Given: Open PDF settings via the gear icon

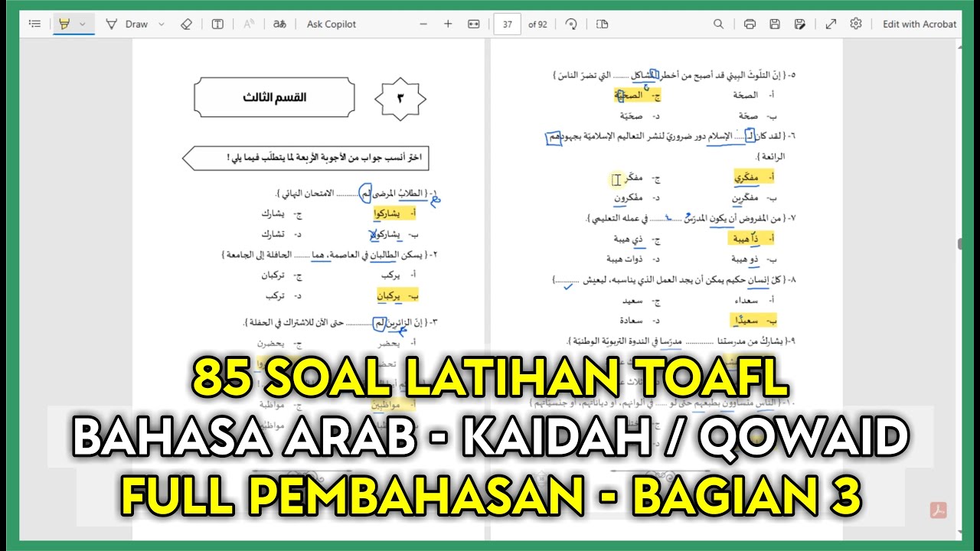Looking at the screenshot, I should click(x=856, y=24).
